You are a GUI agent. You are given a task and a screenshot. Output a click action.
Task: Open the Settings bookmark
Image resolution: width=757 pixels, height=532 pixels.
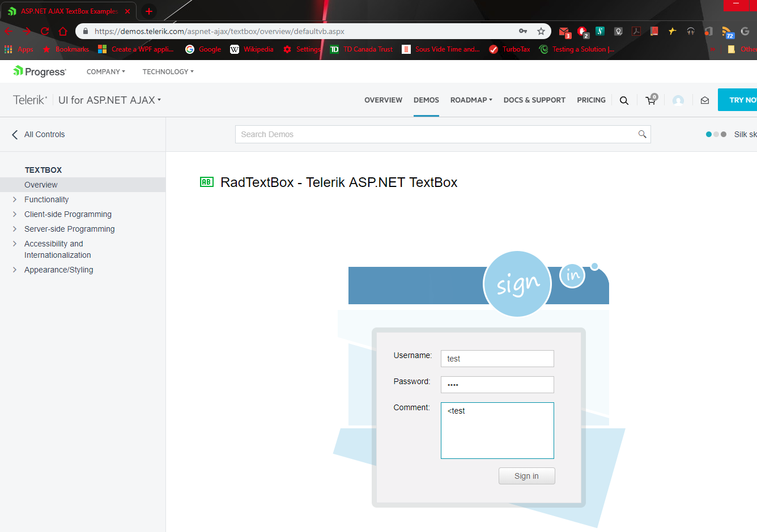302,49
